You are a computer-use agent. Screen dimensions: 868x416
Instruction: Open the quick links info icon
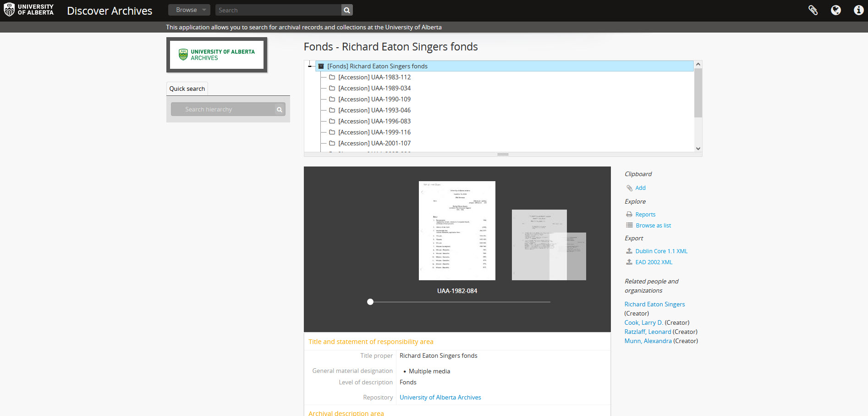pyautogui.click(x=858, y=10)
